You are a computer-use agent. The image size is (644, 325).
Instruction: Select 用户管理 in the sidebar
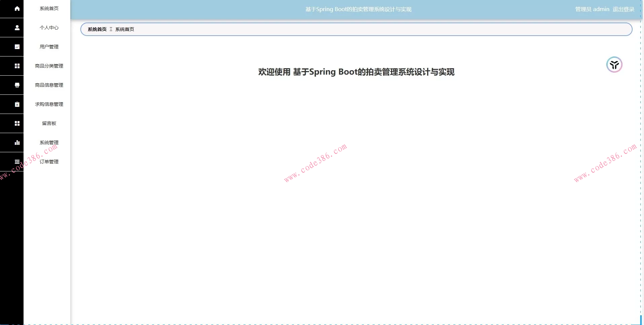point(49,47)
